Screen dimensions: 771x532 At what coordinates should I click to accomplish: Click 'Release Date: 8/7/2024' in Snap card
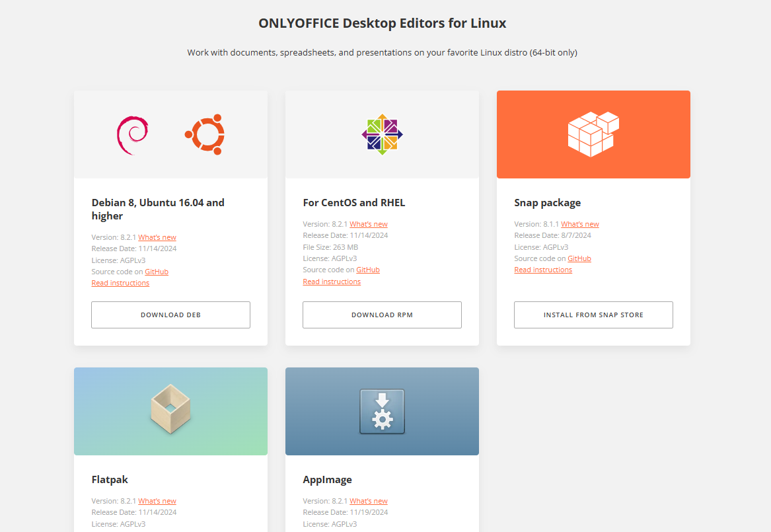coord(553,235)
